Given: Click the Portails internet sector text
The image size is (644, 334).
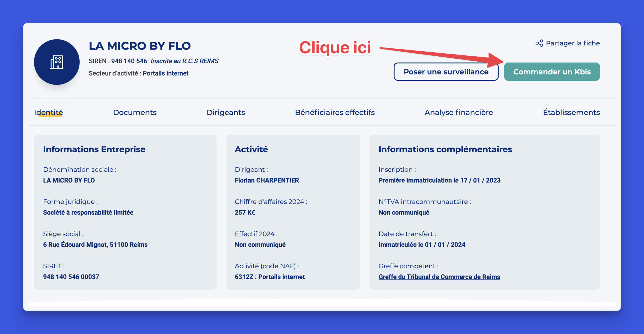Looking at the screenshot, I should (166, 73).
